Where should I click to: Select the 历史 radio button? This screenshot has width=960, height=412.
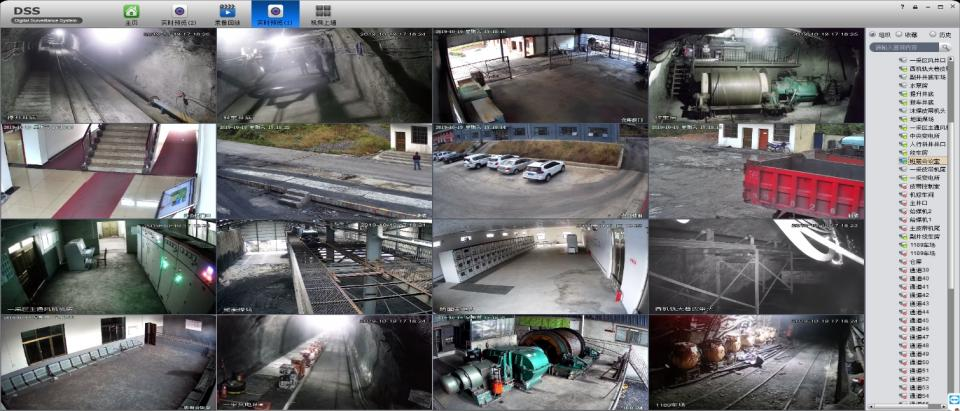tap(933, 34)
